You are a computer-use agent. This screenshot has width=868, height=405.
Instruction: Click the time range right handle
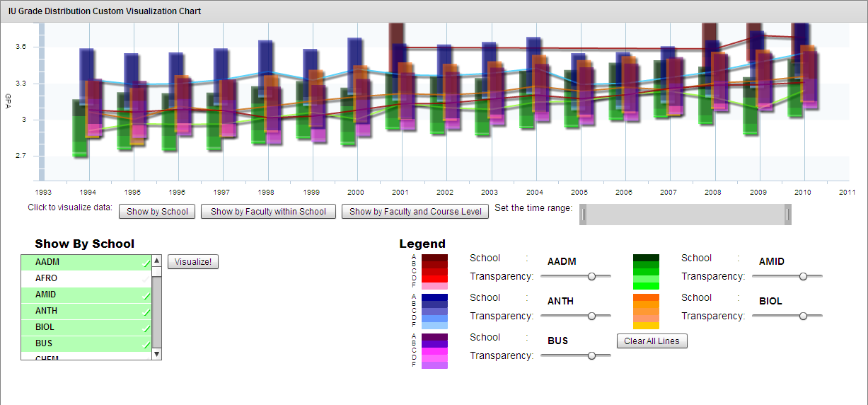tap(787, 215)
